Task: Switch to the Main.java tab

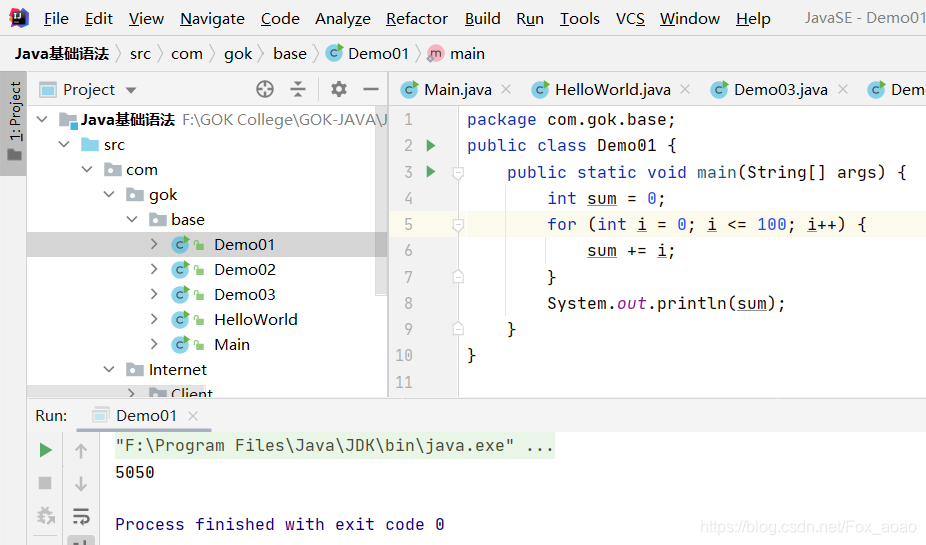Action: [x=457, y=90]
